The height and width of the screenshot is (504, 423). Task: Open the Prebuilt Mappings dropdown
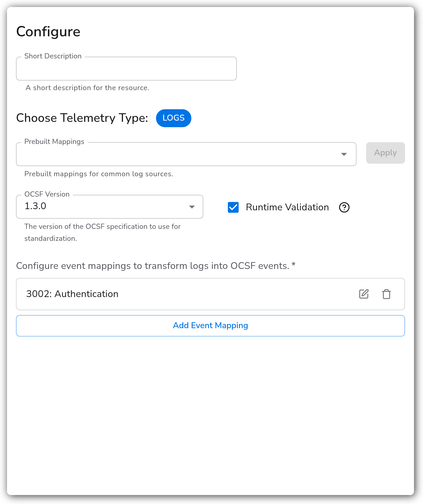point(186,154)
